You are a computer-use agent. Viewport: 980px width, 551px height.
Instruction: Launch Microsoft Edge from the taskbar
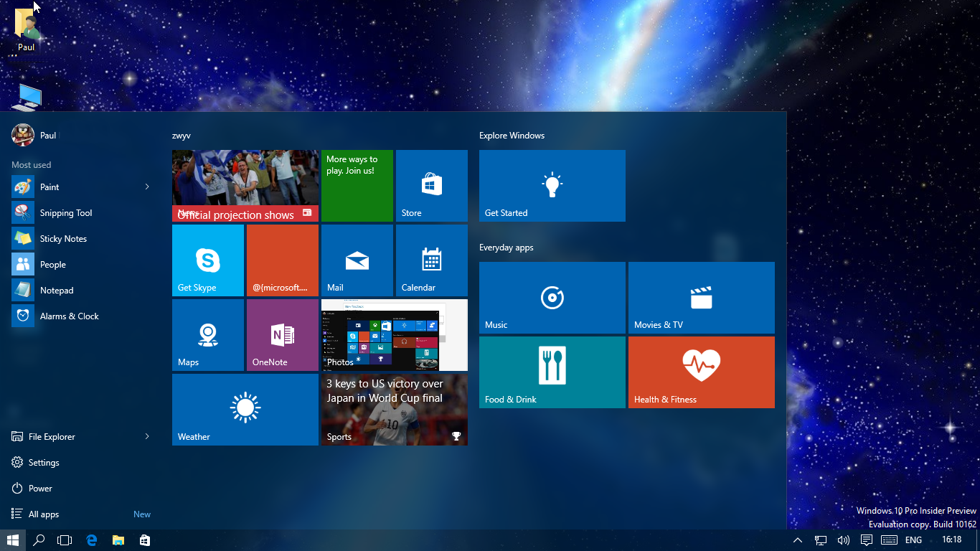click(92, 540)
